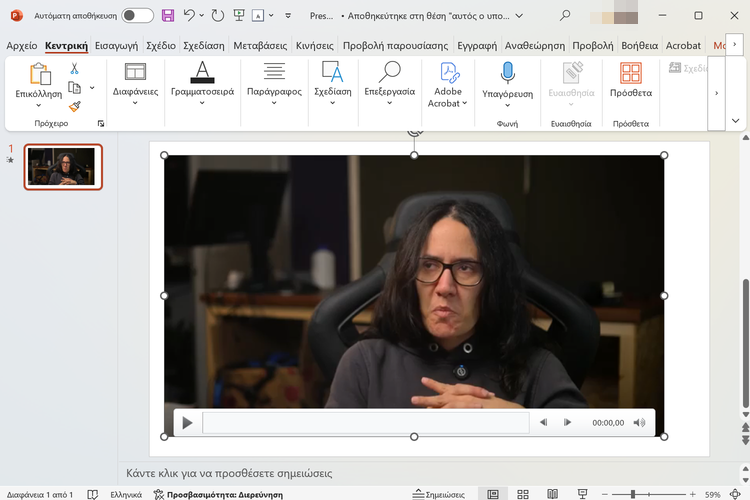Open Customize Quick Access Toolbar menu
Viewport: 750px width, 500px height.
tap(288, 15)
